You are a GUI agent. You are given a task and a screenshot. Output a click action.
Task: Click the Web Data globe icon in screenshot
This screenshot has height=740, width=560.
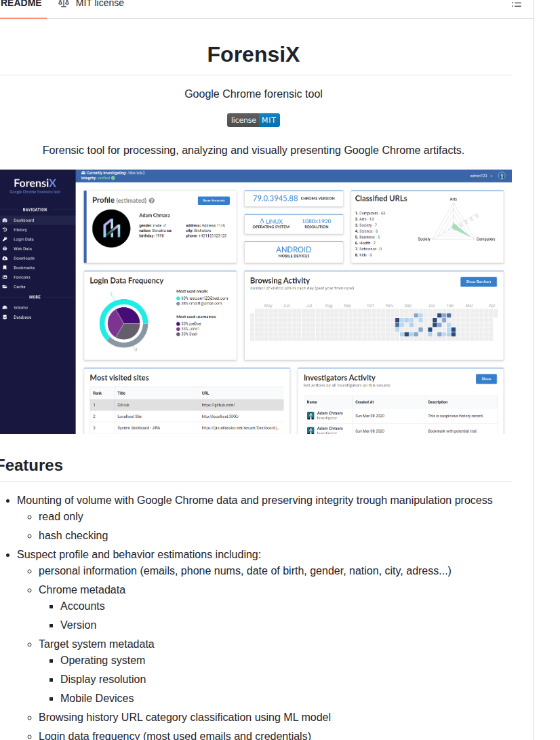(x=5, y=249)
